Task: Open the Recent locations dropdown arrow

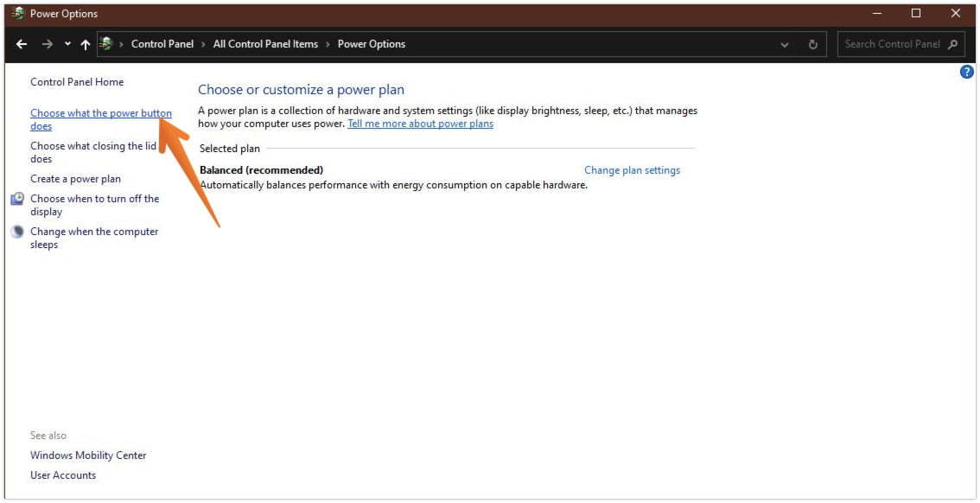Action: coord(67,44)
